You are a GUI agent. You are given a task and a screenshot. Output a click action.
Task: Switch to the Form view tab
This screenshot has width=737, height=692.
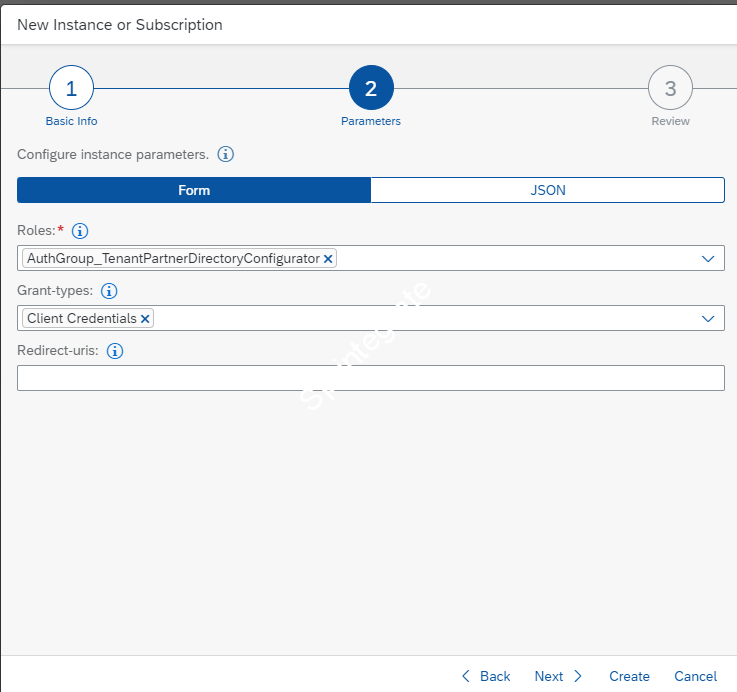point(194,190)
